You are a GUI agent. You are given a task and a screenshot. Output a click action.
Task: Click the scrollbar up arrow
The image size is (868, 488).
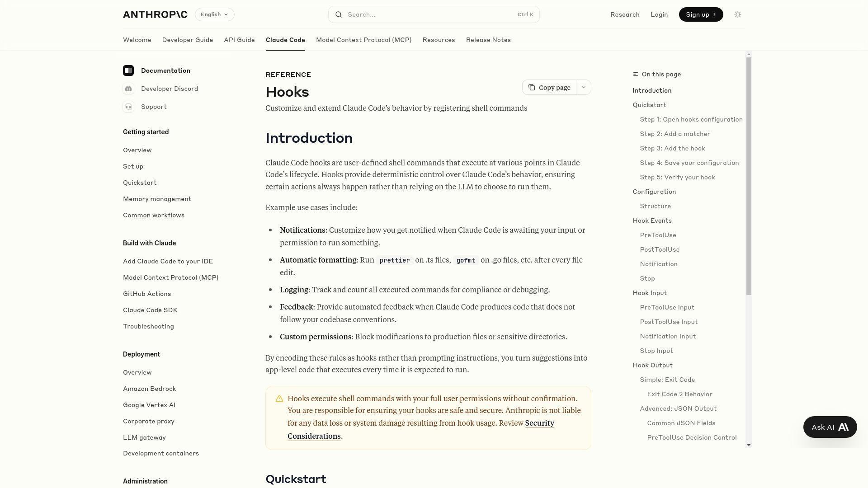pos(749,54)
